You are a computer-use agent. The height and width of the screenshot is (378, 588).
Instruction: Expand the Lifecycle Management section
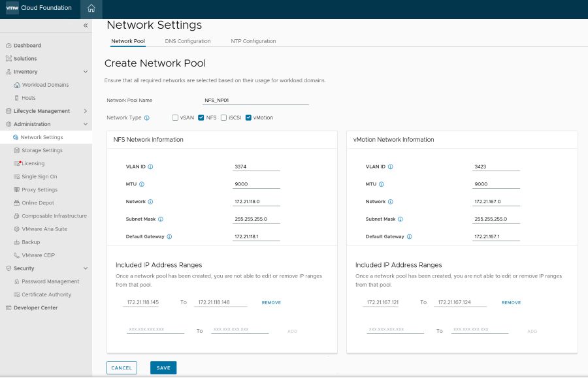tap(86, 111)
